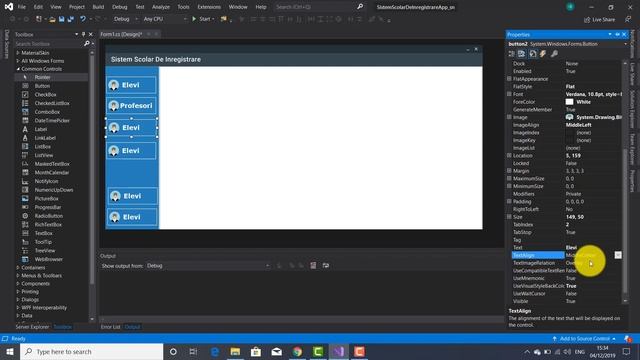Viewport: 640px width, 360px height.
Task: Click the Windows taskbar search field
Action: (x=91, y=351)
